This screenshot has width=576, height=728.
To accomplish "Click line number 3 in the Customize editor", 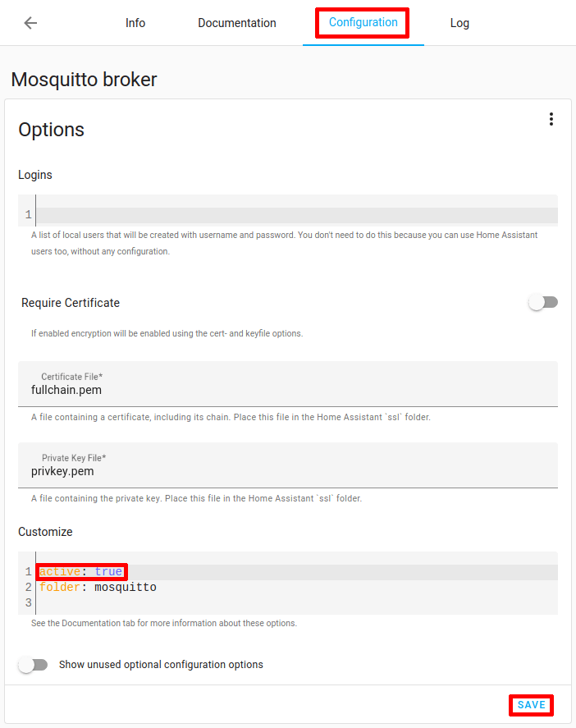I will pyautogui.click(x=27, y=602).
